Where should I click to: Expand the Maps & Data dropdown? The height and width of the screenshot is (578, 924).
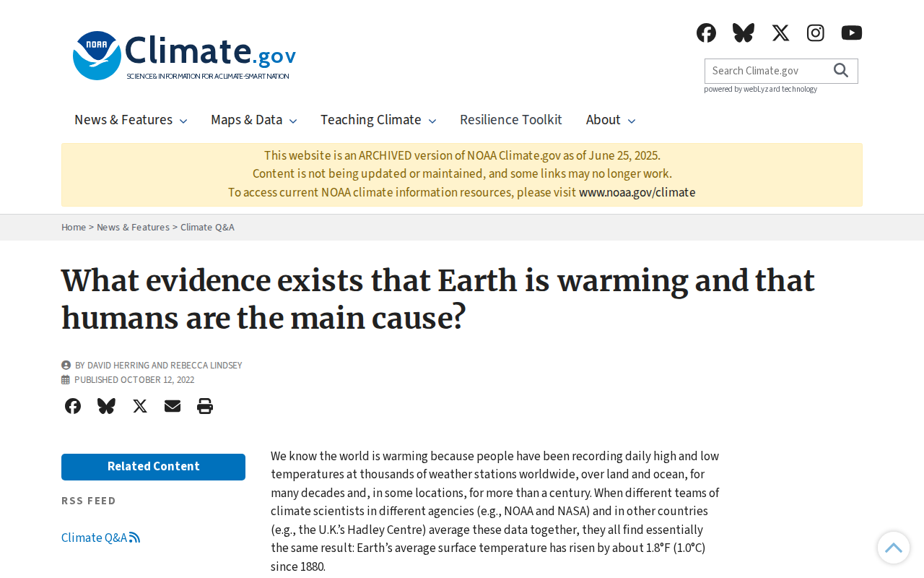(253, 120)
